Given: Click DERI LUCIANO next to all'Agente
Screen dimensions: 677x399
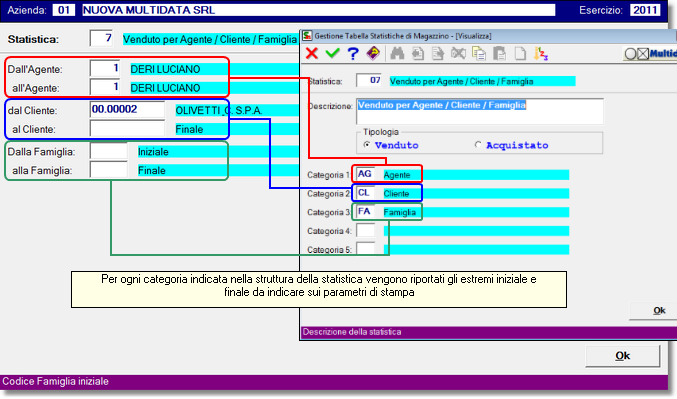Looking at the screenshot, I should pos(165,88).
